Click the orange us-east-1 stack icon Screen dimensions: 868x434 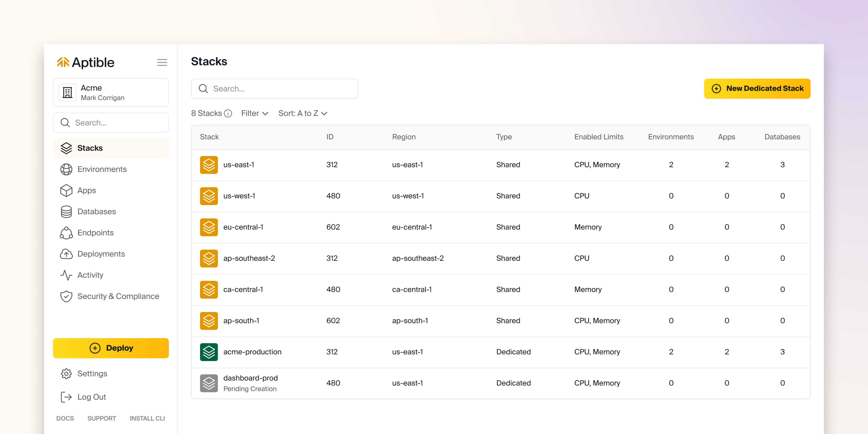(209, 165)
